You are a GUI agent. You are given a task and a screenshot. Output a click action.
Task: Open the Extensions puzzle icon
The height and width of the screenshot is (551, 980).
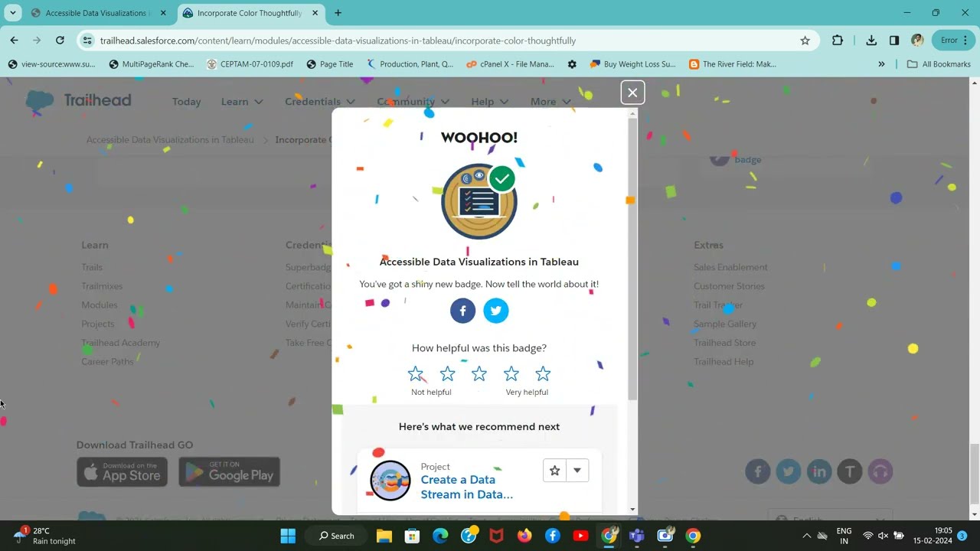(838, 41)
